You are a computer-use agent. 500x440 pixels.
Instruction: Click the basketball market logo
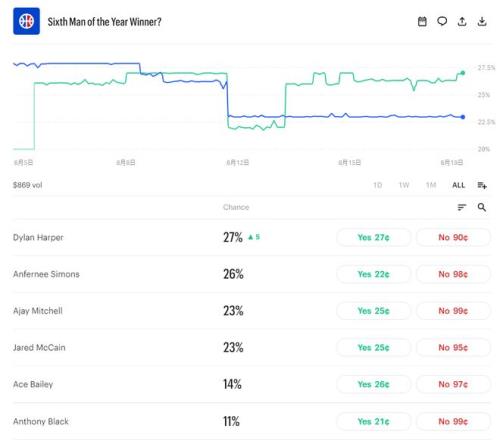pos(26,21)
